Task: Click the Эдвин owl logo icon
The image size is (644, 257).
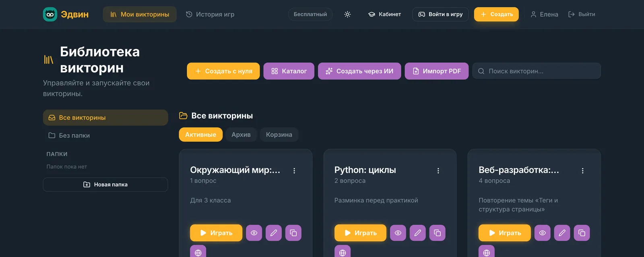Action: tap(50, 15)
